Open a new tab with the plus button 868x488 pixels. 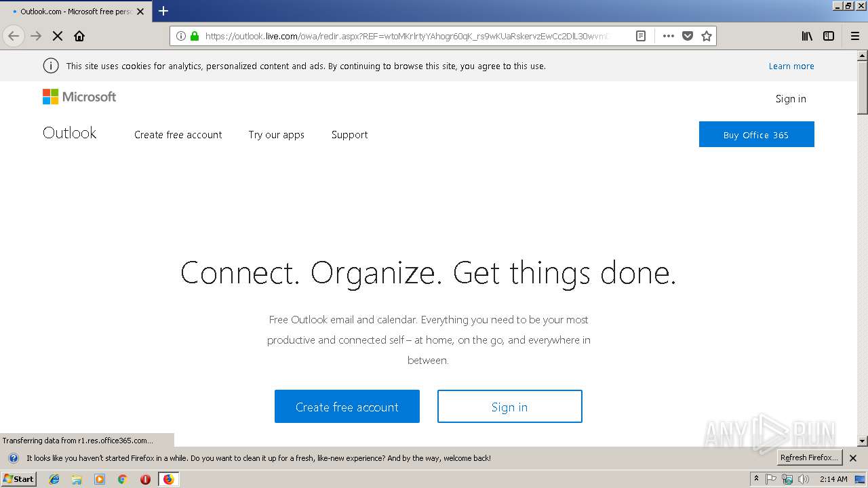[163, 11]
